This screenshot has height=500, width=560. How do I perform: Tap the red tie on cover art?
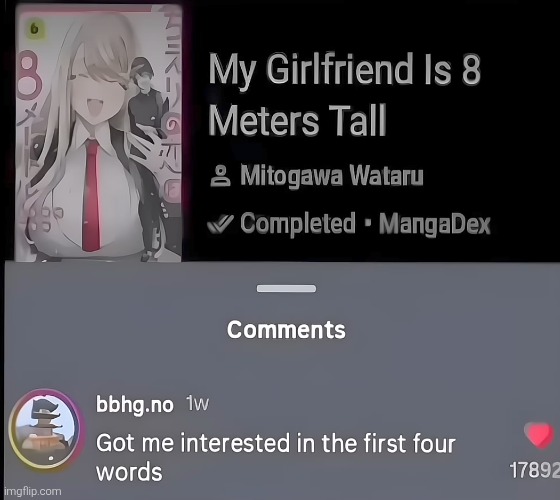pyautogui.click(x=91, y=196)
